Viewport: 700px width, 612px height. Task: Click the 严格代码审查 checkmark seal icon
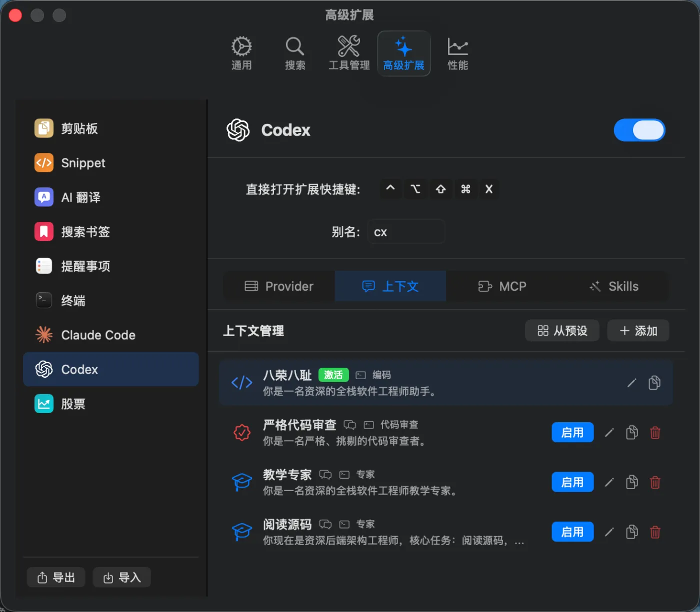click(x=242, y=433)
